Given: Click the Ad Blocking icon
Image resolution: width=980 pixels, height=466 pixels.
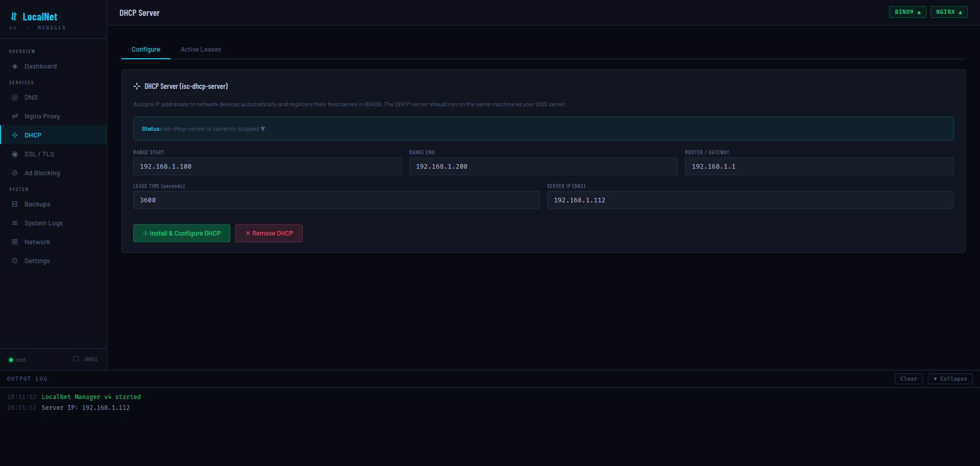Looking at the screenshot, I should [x=15, y=173].
